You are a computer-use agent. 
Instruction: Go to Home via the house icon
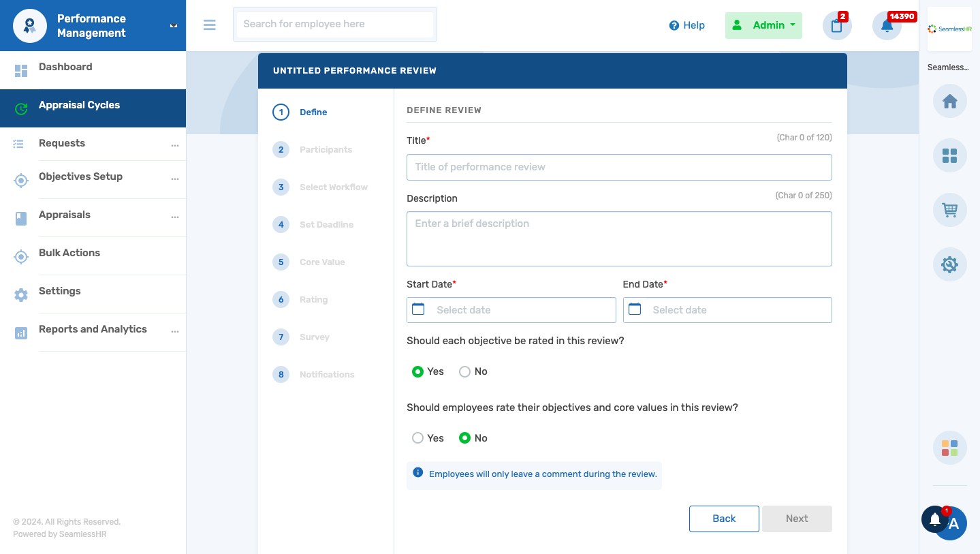[950, 102]
